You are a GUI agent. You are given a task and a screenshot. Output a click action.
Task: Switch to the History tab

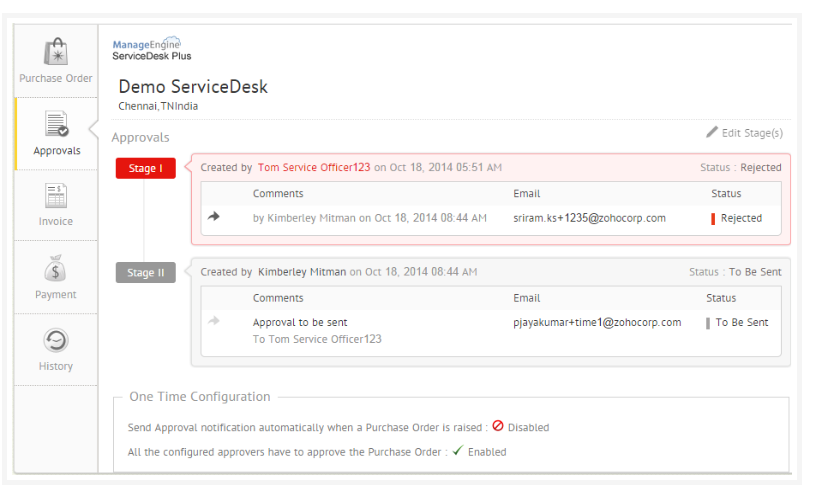[56, 366]
